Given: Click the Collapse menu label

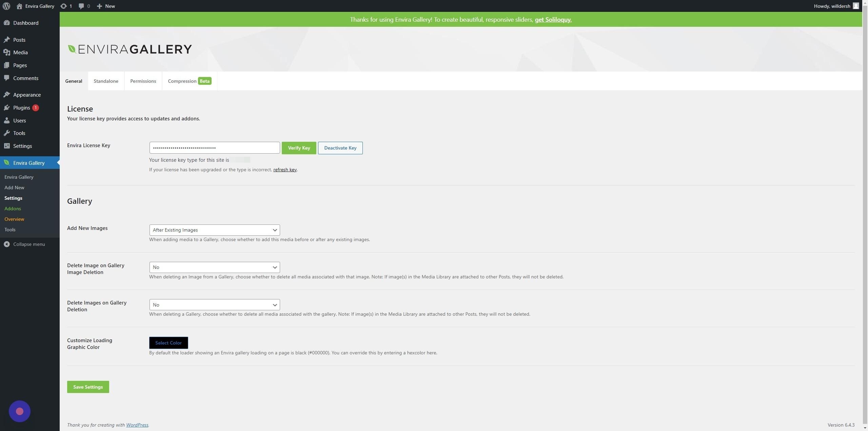Looking at the screenshot, I should coord(29,244).
